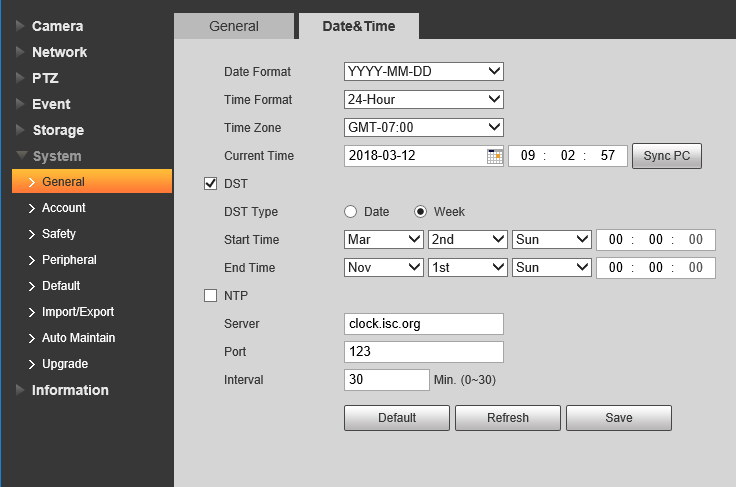The width and height of the screenshot is (736, 487).
Task: Open the End Time month dropdown (Nov)
Action: pyautogui.click(x=384, y=267)
